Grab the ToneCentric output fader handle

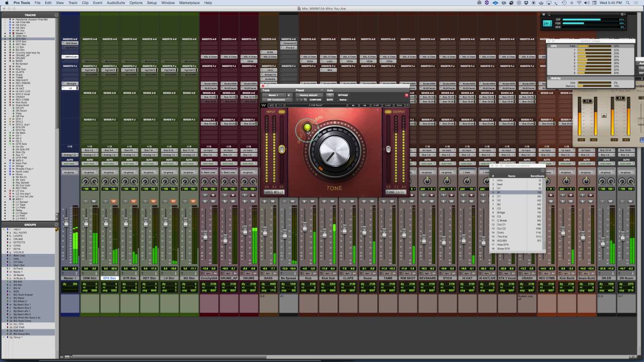pos(388,149)
